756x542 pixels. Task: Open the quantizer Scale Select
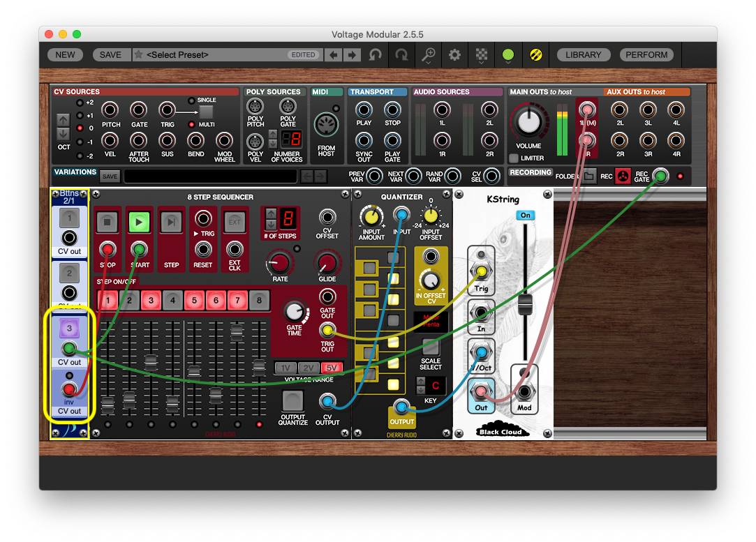click(430, 348)
